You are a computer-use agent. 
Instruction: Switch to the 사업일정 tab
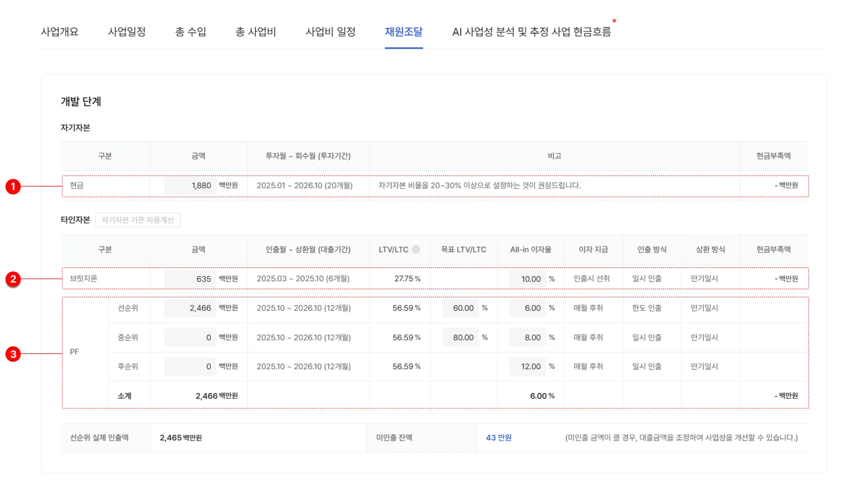[127, 32]
